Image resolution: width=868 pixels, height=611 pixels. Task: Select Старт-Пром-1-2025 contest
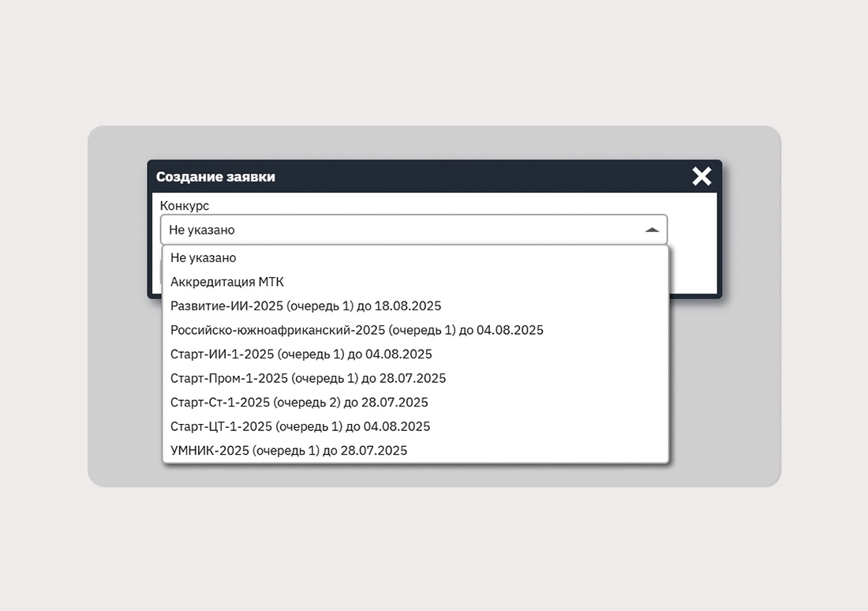coord(308,378)
